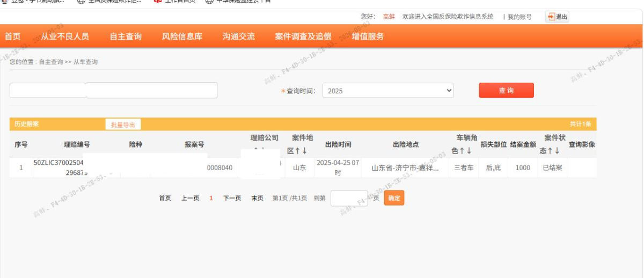Click the 2025-04-25 07时 accident time cell
Viewport: 644px width, 278px height.
point(338,167)
